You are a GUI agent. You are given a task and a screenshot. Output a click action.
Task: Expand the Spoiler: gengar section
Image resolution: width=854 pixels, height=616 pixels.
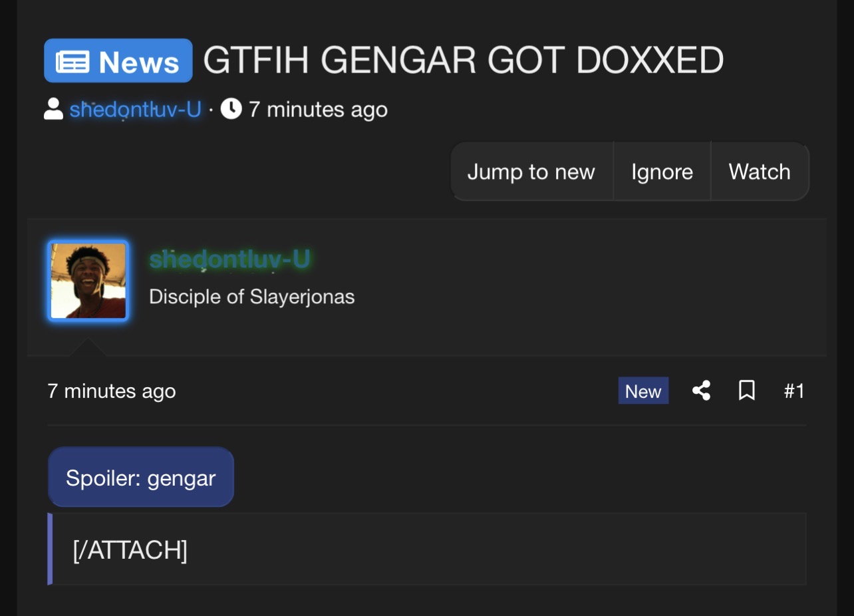[141, 477]
